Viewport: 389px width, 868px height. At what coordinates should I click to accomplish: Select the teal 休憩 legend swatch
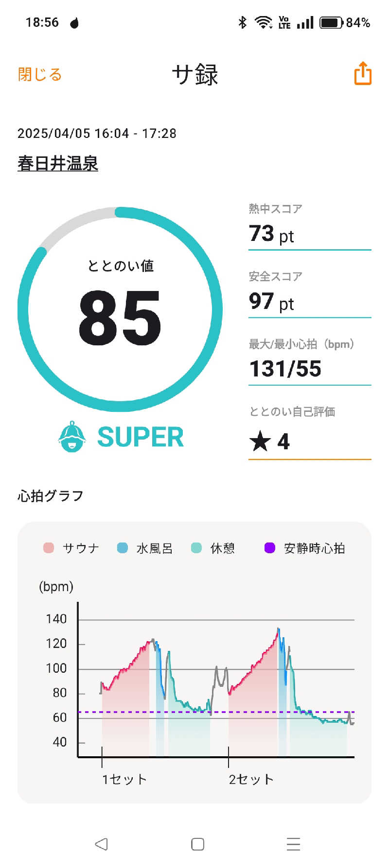click(196, 548)
